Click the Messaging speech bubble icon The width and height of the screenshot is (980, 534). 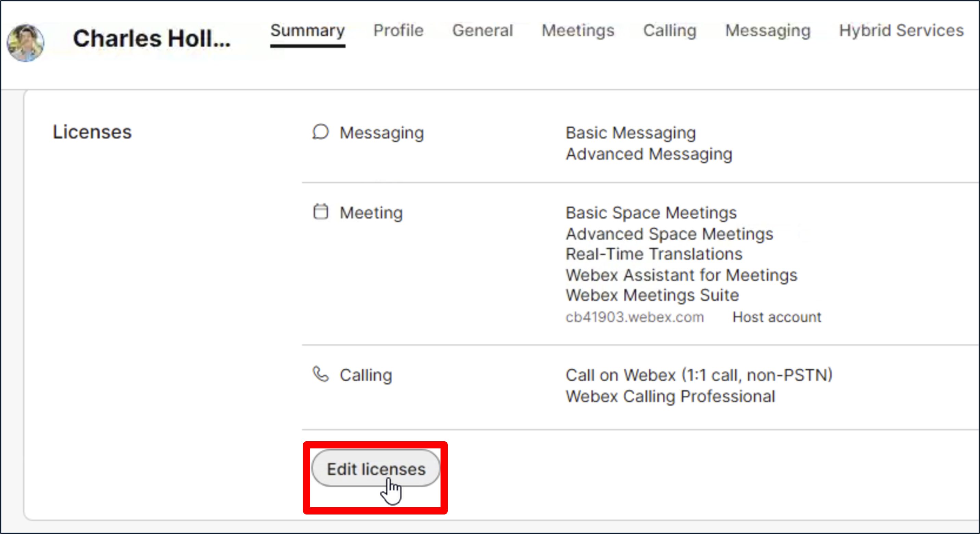click(x=320, y=132)
